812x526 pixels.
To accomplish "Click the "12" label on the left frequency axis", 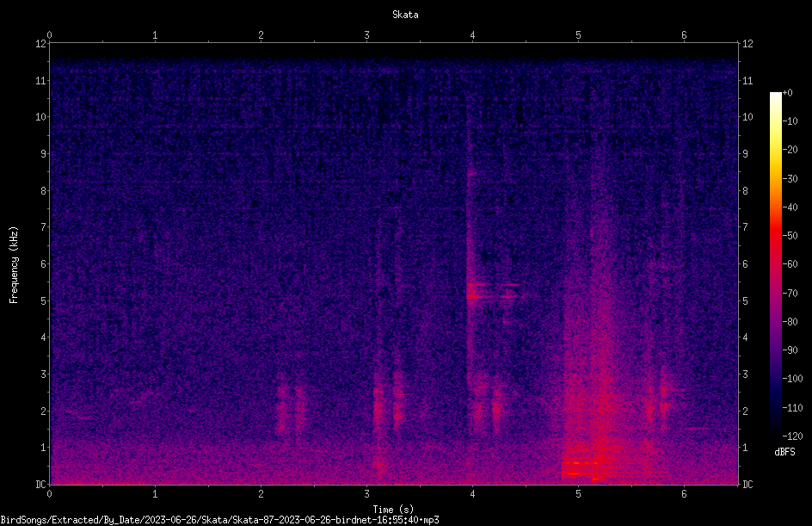I will tap(41, 44).
